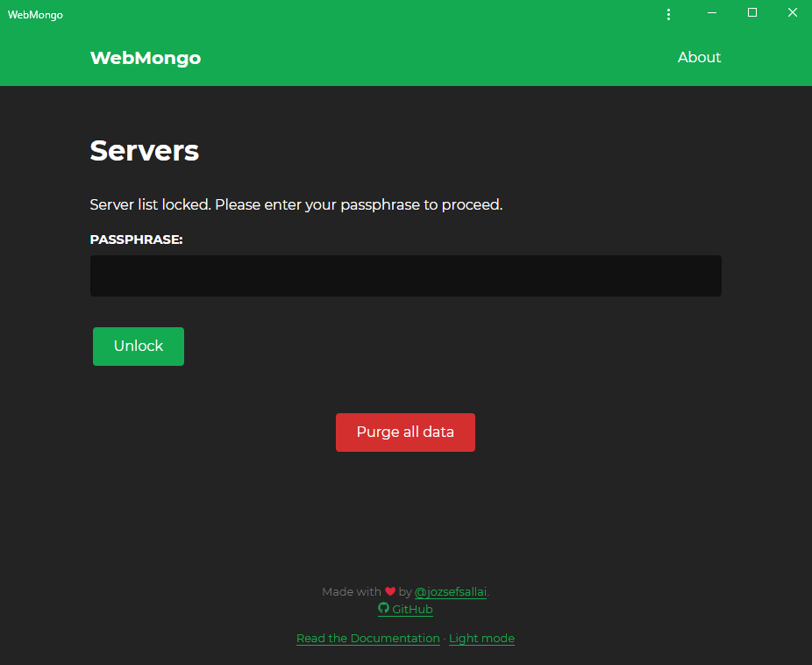Viewport: 812px width, 665px height.
Task: Open Read the Documentation
Action: click(x=367, y=638)
